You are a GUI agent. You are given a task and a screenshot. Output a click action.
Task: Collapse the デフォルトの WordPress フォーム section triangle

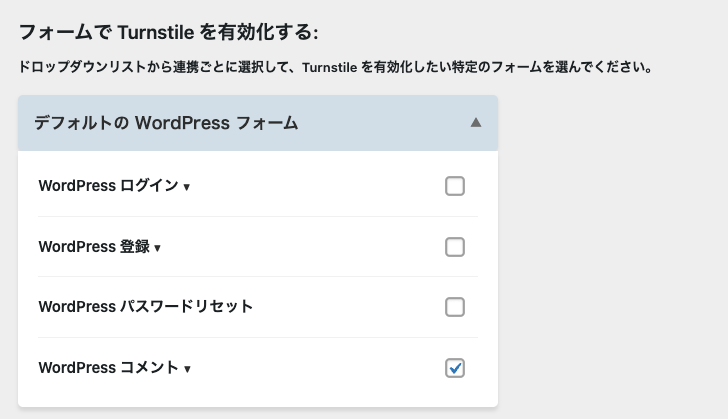(476, 123)
